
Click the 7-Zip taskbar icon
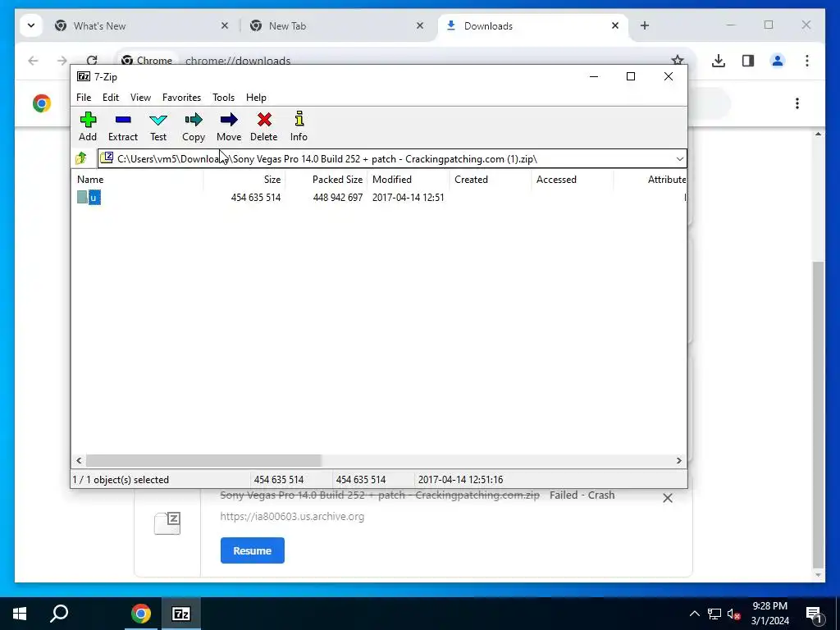pos(181,614)
